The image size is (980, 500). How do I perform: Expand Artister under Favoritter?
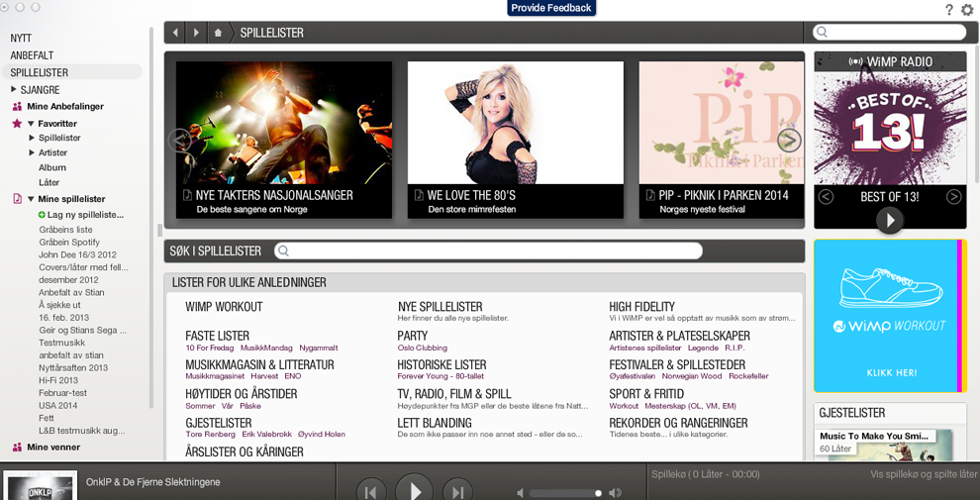click(x=32, y=152)
